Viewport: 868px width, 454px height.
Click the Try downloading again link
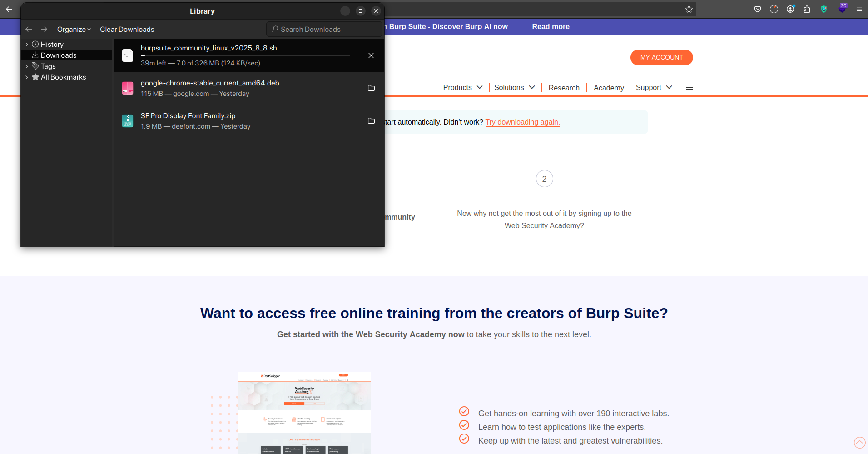(x=522, y=122)
